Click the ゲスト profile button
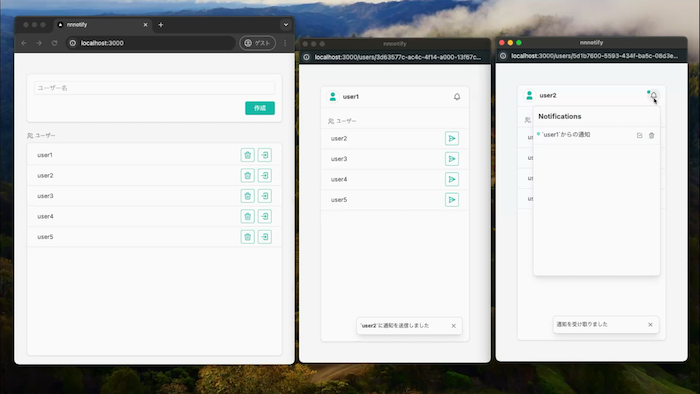 258,43
